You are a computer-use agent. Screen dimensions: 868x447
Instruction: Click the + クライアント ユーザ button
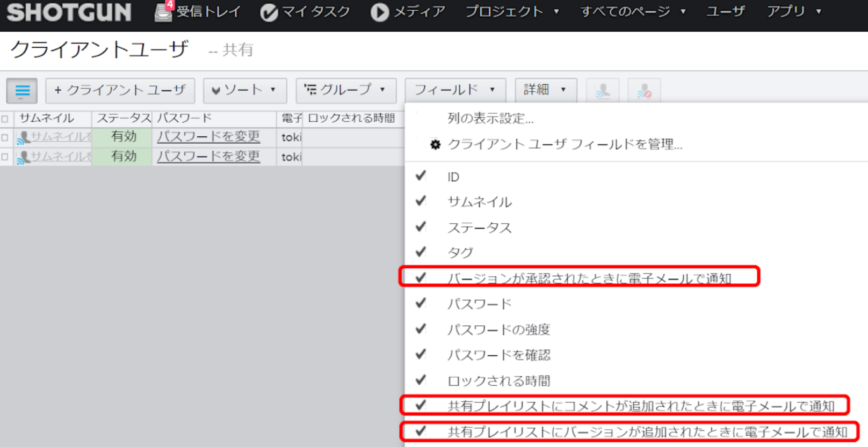pos(120,90)
